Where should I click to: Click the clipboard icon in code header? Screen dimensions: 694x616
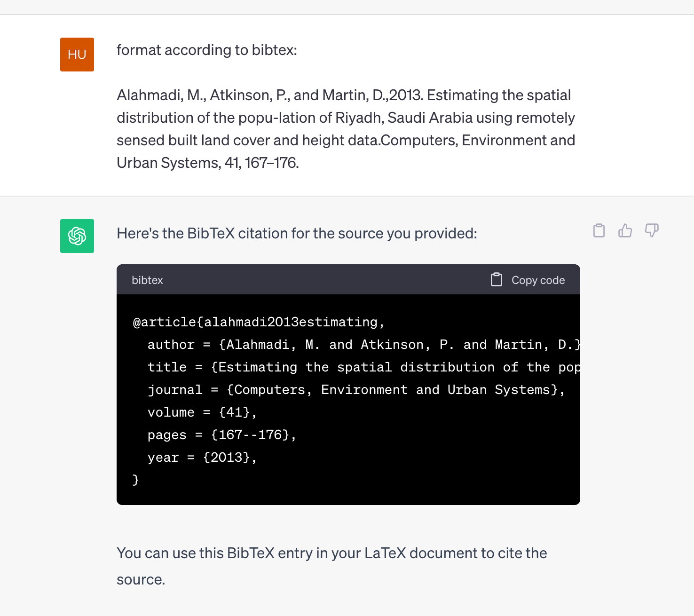click(497, 280)
